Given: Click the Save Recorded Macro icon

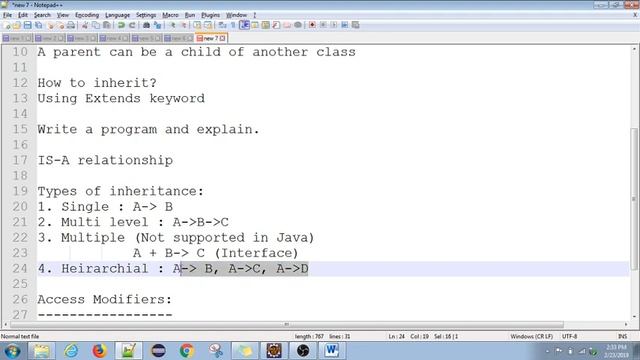Looking at the screenshot, I should pyautogui.click(x=356, y=25).
